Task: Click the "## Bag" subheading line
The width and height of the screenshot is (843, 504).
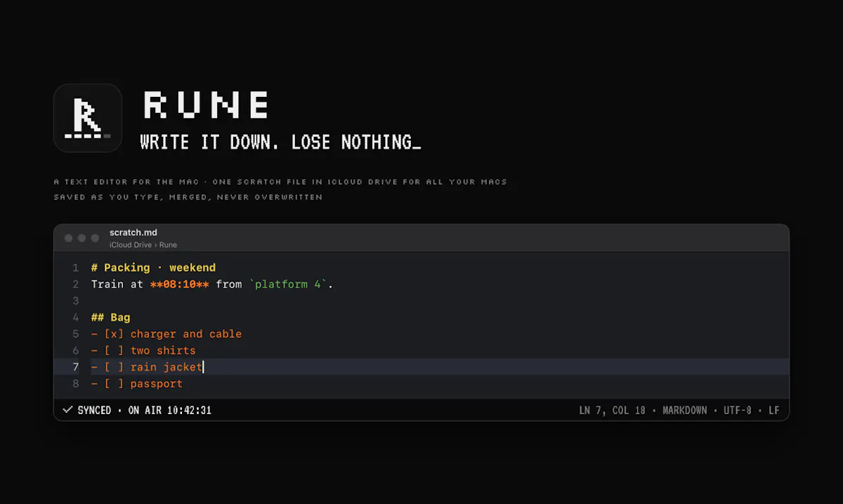Action: pyautogui.click(x=110, y=317)
